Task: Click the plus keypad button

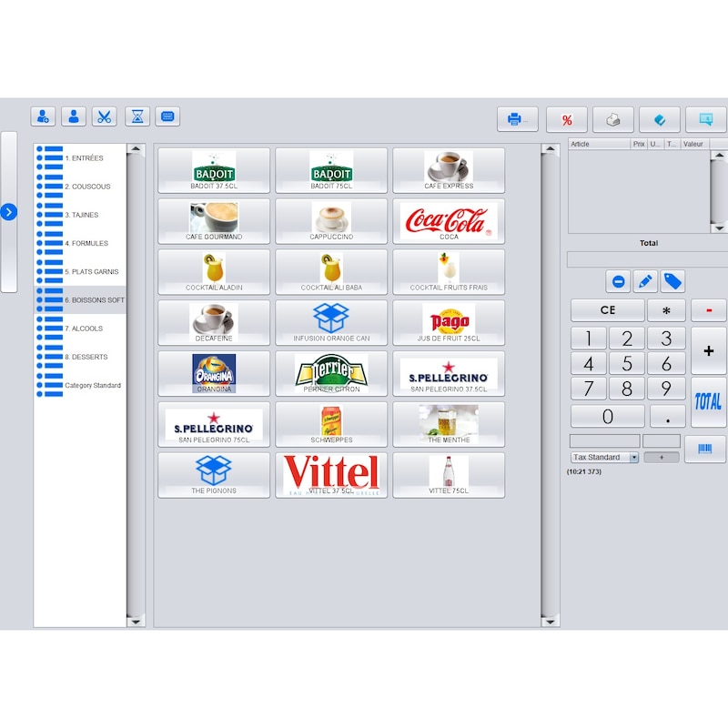Action: 709,350
